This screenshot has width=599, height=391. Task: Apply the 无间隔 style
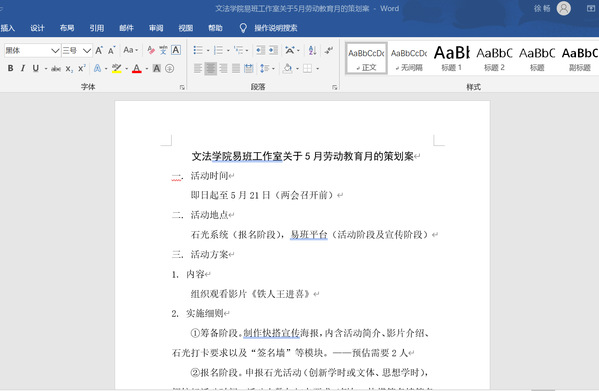409,58
